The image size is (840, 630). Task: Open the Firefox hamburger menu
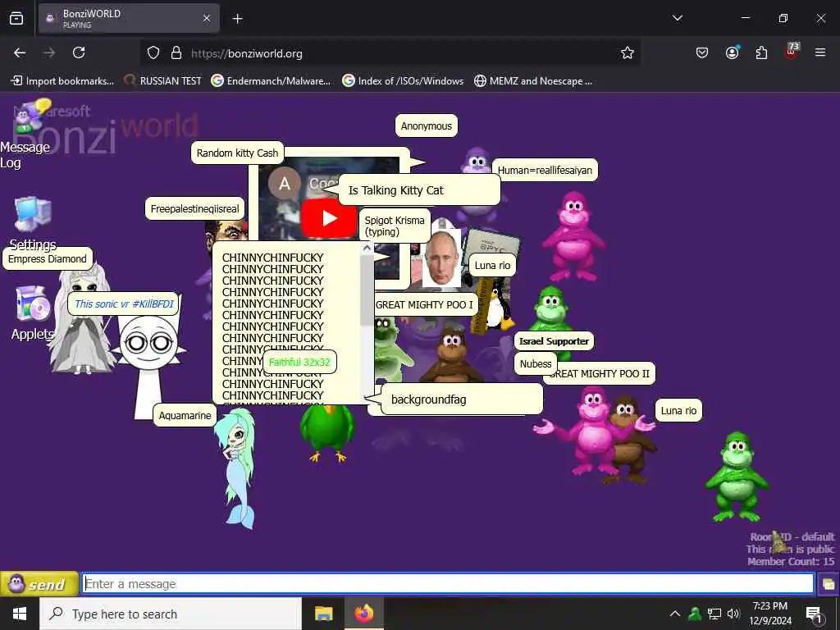point(820,52)
